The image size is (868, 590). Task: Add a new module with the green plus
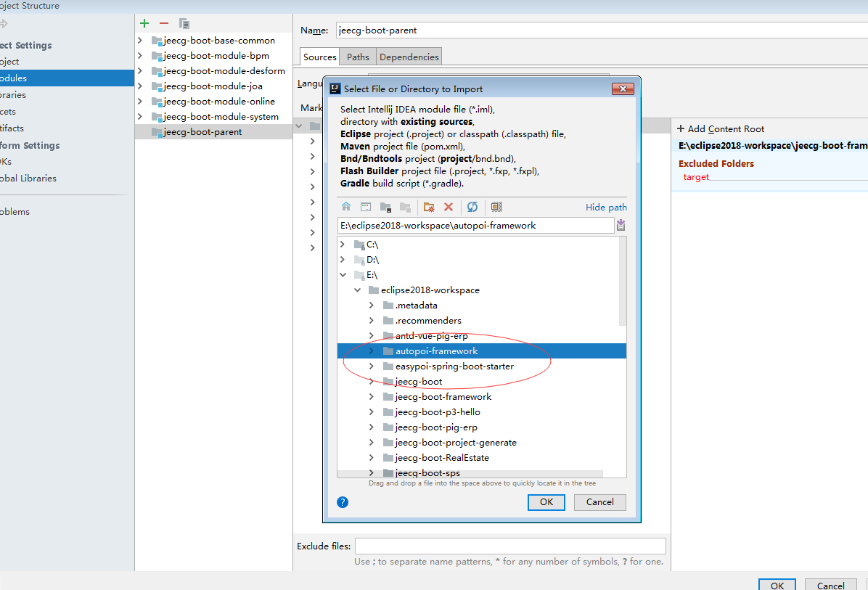(x=144, y=23)
